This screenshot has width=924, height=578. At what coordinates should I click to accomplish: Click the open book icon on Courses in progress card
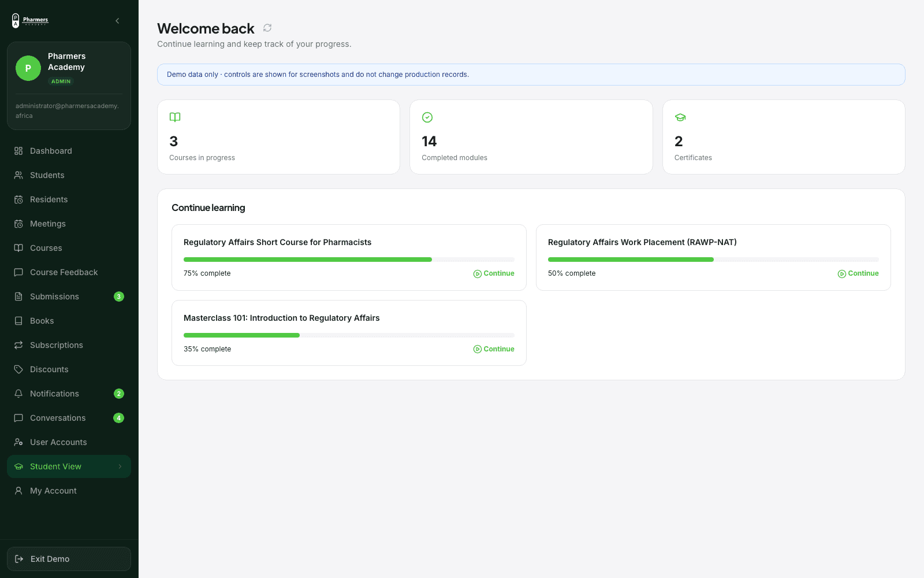tap(175, 117)
